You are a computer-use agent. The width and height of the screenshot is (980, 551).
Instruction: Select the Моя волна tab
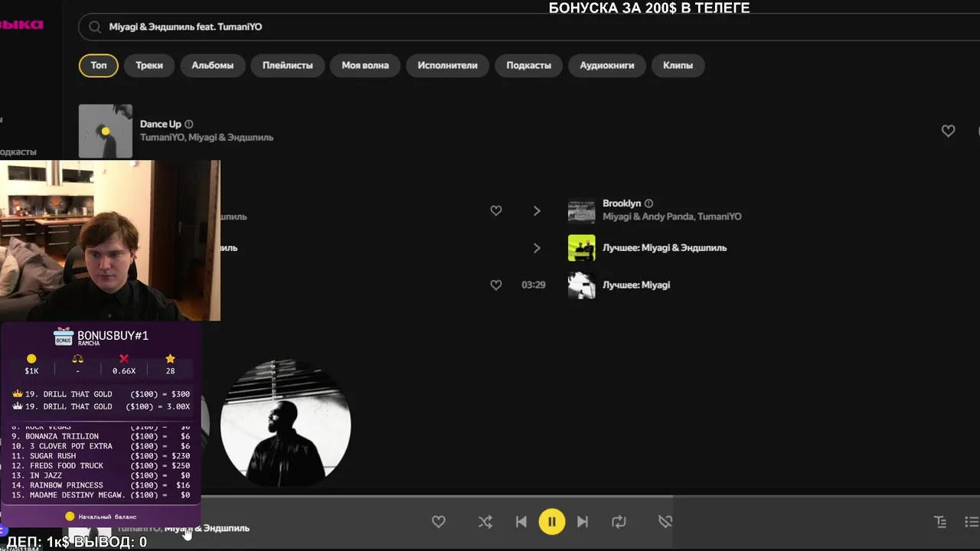(365, 65)
